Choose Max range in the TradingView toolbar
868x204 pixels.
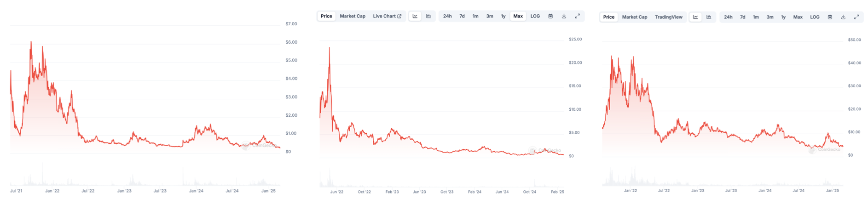point(798,17)
